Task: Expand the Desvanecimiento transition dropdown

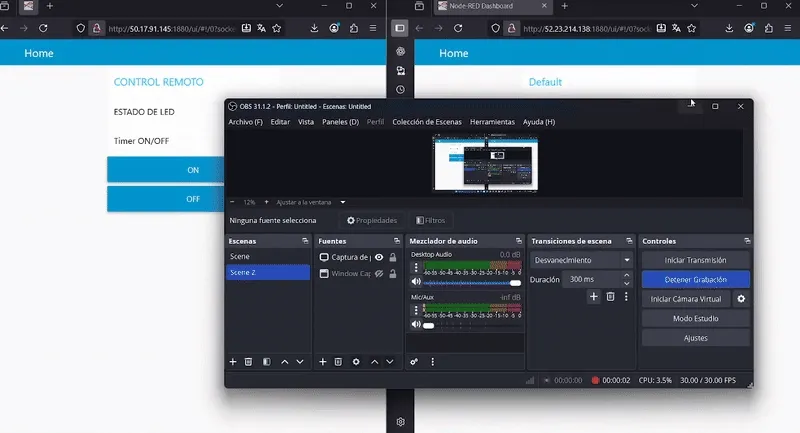Action: (x=627, y=259)
